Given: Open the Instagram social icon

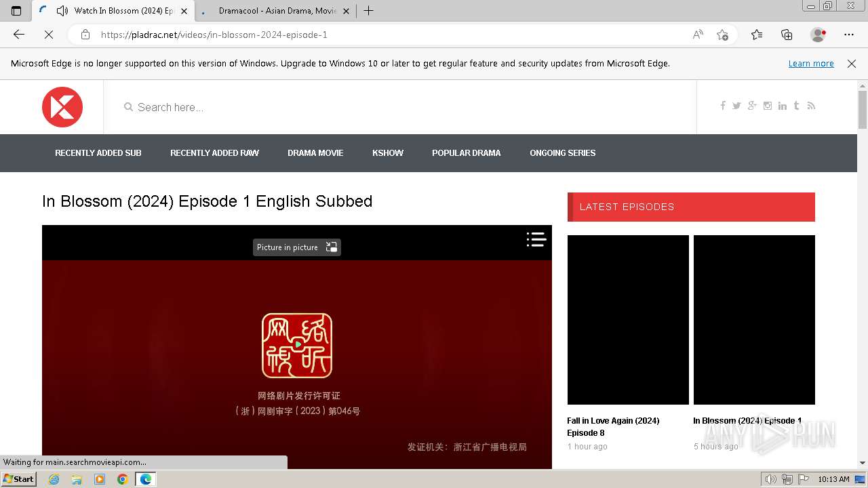Looking at the screenshot, I should 768,106.
